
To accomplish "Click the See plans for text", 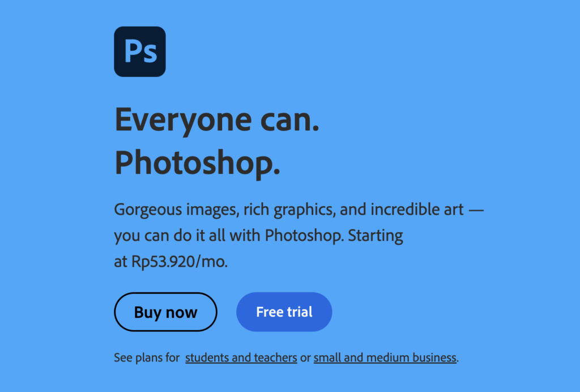I will coord(147,357).
